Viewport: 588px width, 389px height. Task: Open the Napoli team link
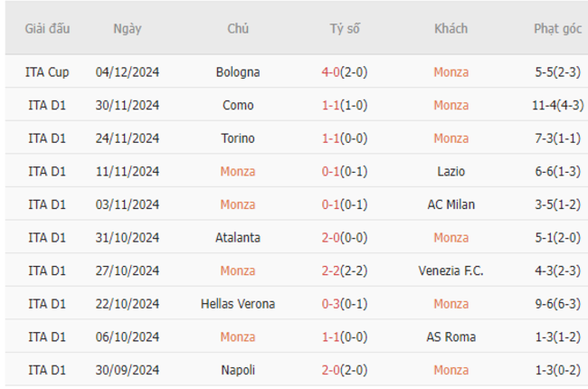(238, 370)
